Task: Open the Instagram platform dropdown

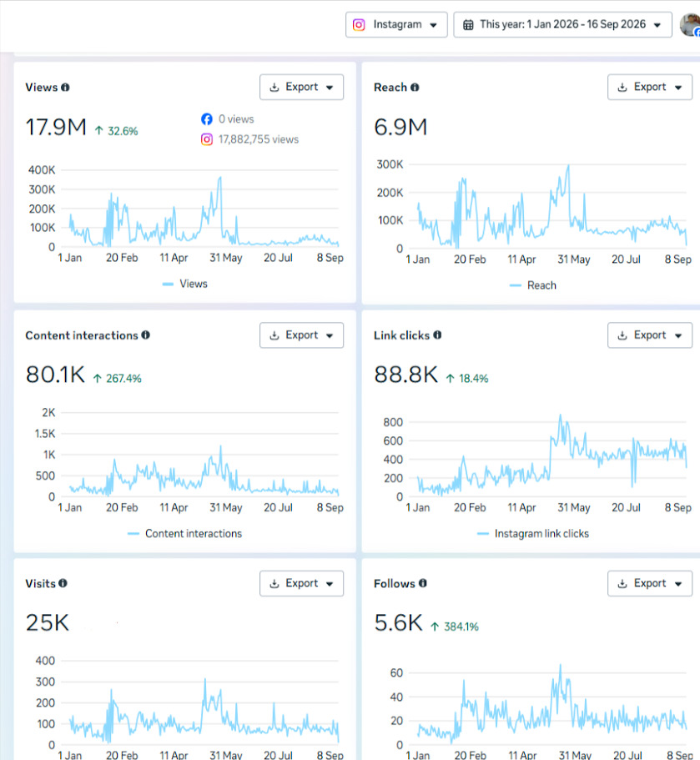Action: tap(396, 25)
